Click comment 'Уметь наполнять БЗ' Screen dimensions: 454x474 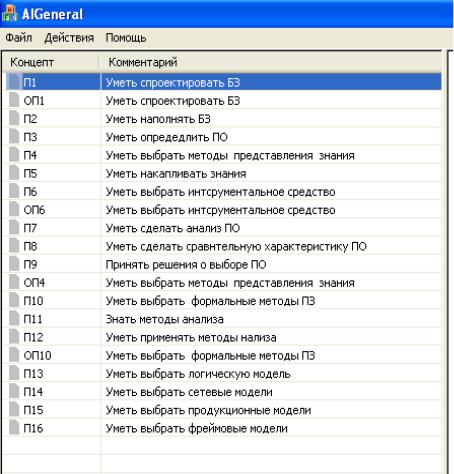point(158,119)
